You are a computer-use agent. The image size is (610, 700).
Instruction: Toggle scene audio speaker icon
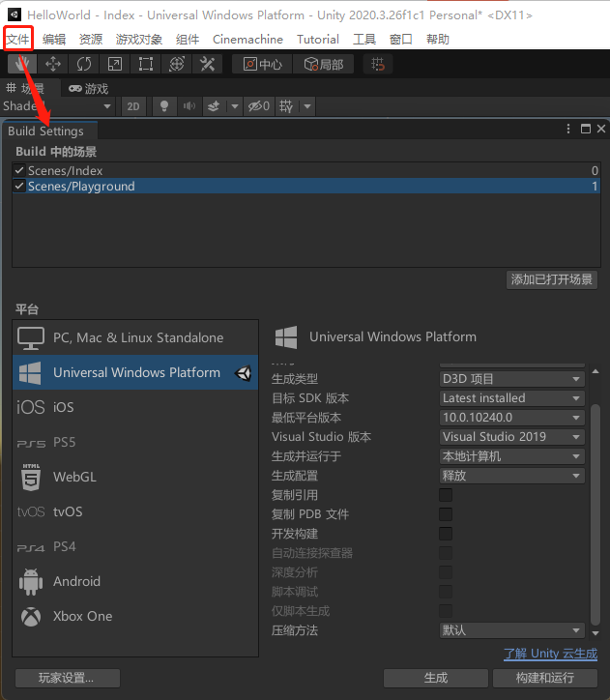point(189,106)
